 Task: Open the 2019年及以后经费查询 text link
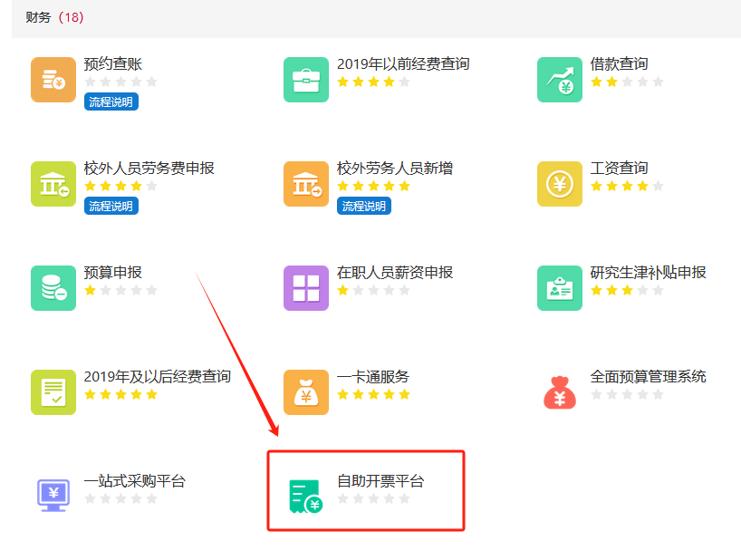tap(157, 376)
